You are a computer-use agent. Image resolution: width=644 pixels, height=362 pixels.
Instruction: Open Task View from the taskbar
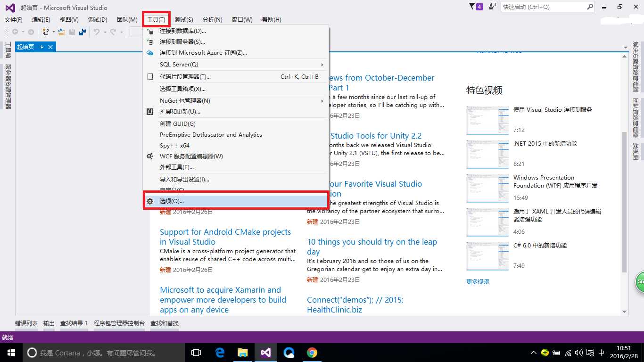pyautogui.click(x=196, y=353)
